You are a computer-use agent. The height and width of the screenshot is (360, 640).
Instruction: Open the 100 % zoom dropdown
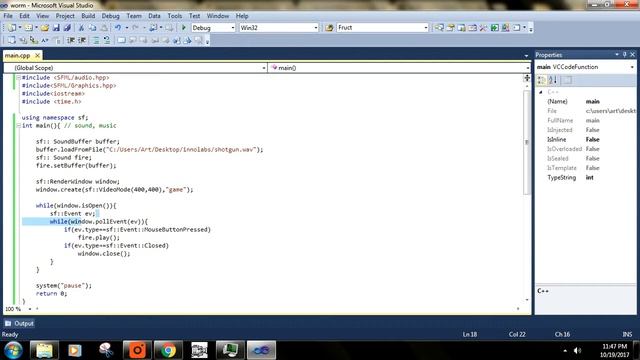point(30,309)
